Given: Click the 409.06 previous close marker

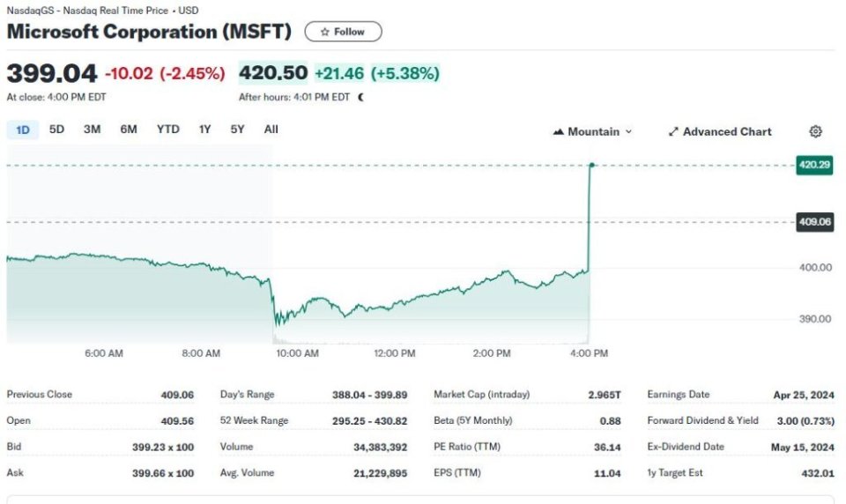Looking at the screenshot, I should click(813, 222).
